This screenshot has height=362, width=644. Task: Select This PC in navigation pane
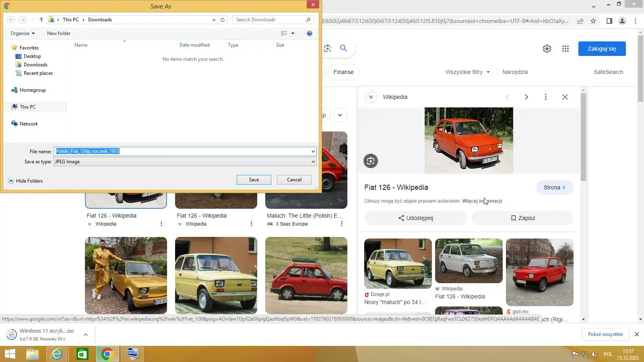click(28, 107)
